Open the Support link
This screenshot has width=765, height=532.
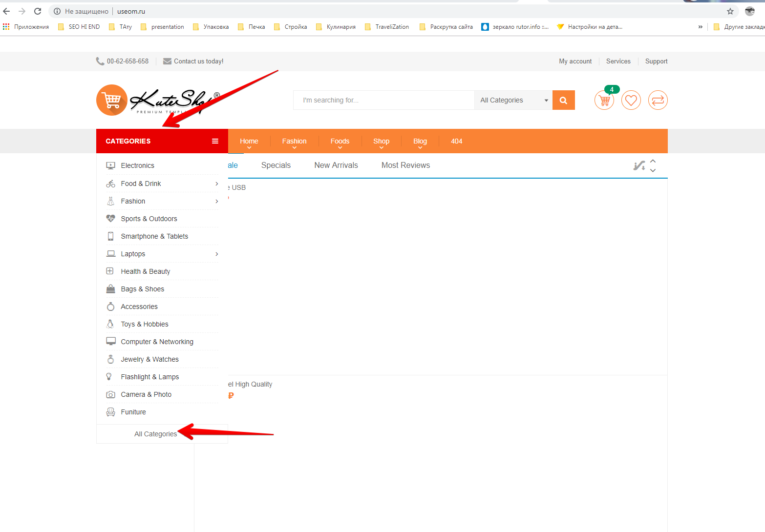[x=656, y=61]
